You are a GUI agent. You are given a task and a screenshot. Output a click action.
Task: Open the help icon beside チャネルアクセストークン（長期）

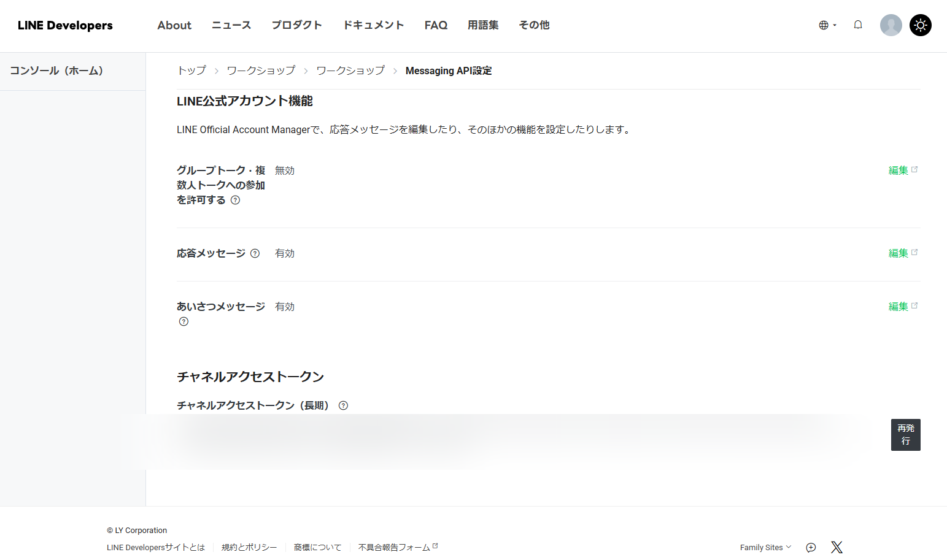pyautogui.click(x=343, y=405)
